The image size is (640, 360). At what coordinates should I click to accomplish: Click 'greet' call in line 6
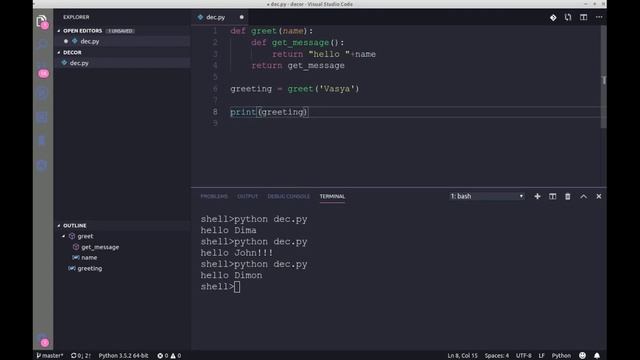tap(300, 89)
